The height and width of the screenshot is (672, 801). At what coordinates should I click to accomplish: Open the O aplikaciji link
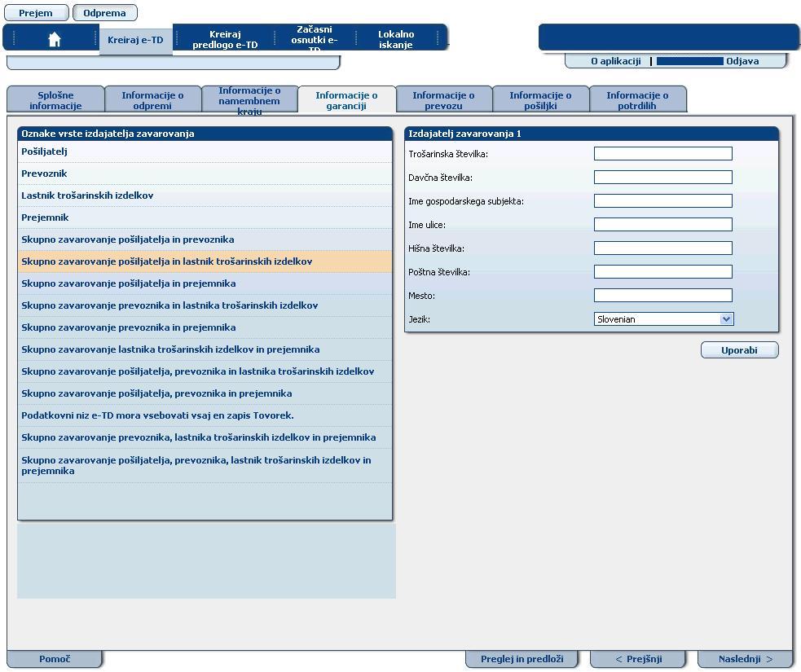point(615,61)
